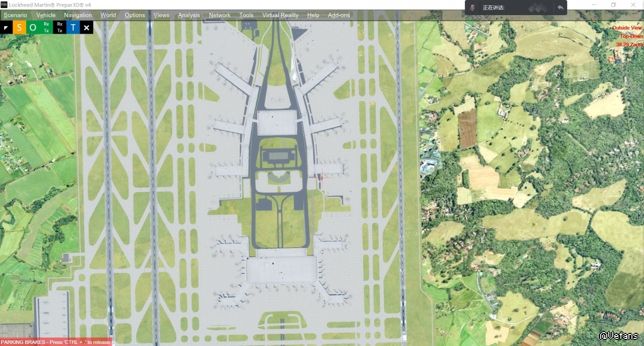Image resolution: width=644 pixels, height=346 pixels.
Task: Toggle the muted microphone icon in overlay
Action: pos(473,8)
